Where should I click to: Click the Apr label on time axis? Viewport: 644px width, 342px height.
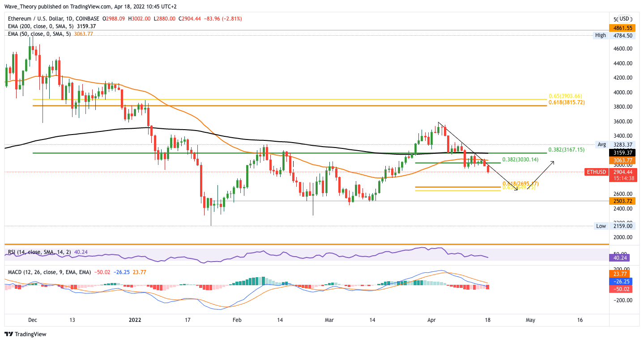[431, 320]
